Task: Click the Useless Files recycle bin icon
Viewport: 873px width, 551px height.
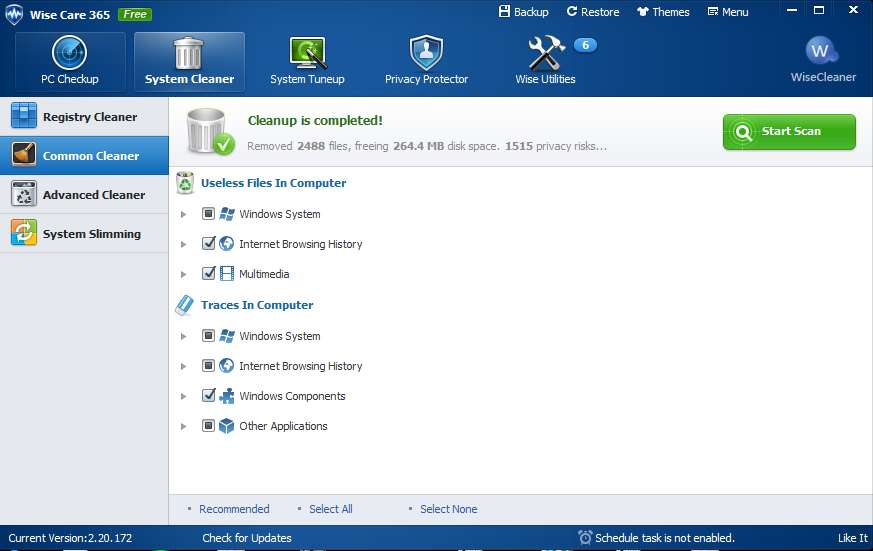Action: pyautogui.click(x=185, y=183)
